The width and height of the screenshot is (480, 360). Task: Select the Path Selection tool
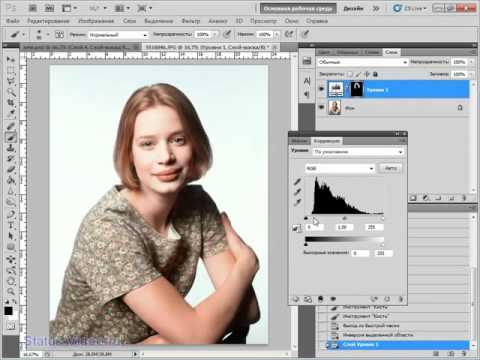[11, 236]
